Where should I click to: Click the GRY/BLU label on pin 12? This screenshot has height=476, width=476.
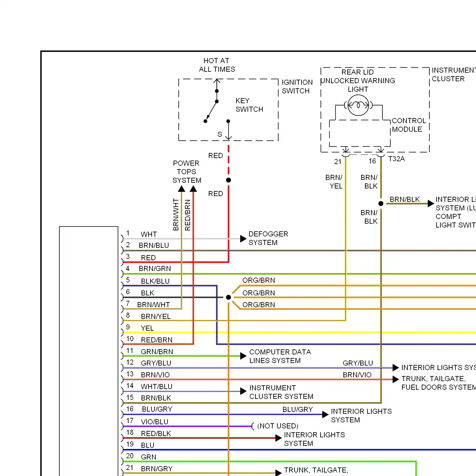156,363
